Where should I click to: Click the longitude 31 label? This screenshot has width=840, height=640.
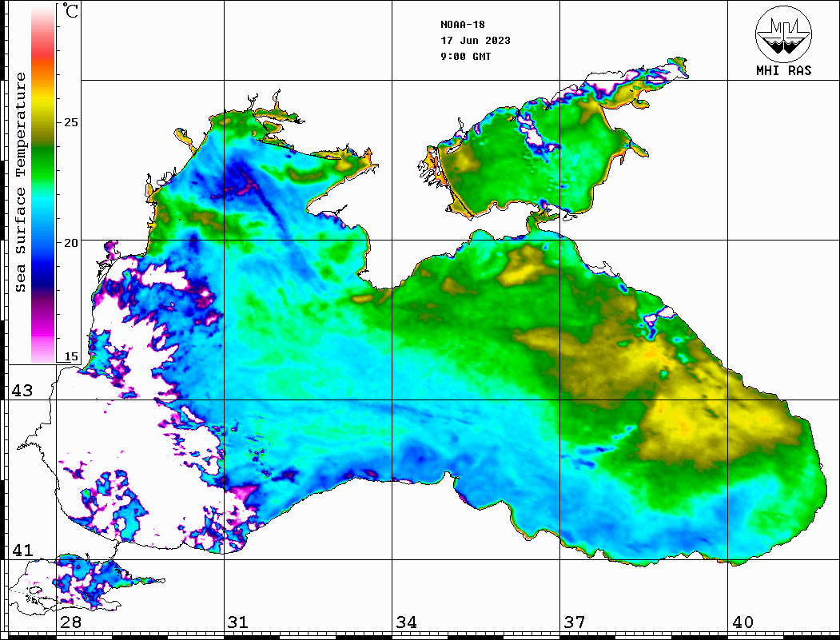[x=237, y=622]
